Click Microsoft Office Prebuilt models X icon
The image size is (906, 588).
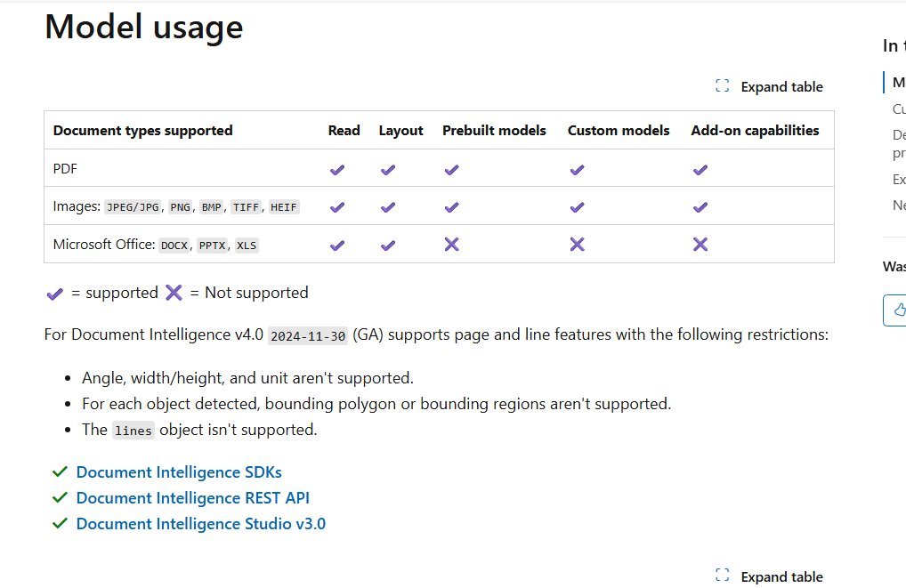point(451,245)
